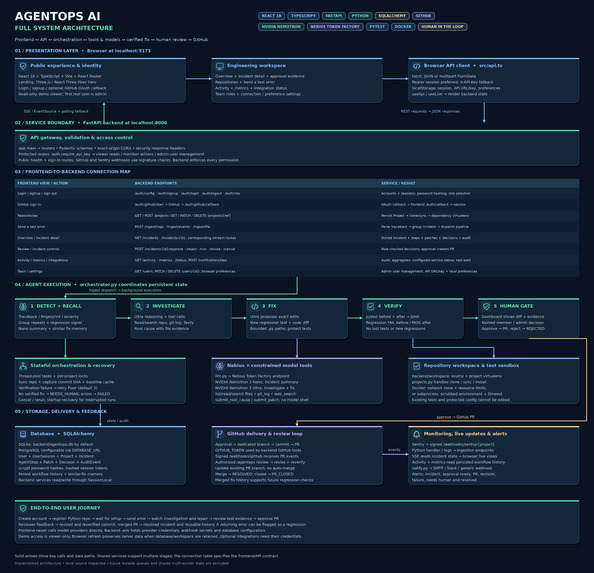Click the checkbox icon on Repository workspace card
The width and height of the screenshot is (594, 573).
416,366
